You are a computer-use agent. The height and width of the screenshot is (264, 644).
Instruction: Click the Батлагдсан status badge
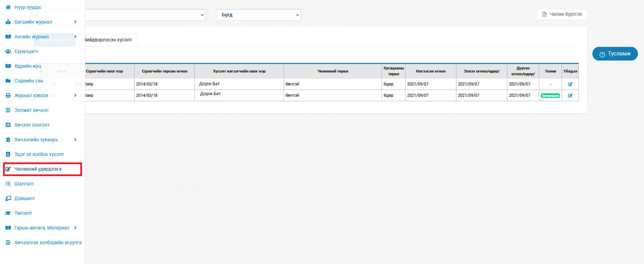[x=550, y=96]
